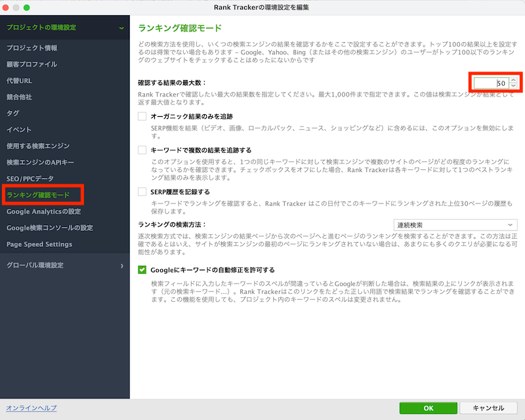This screenshot has height=420, width=525.
Task: Open プロジェクト情報 settings
Action: [x=31, y=48]
